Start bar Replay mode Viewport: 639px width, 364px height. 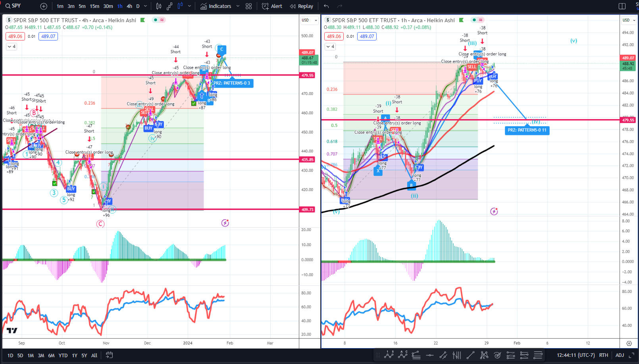[302, 6]
